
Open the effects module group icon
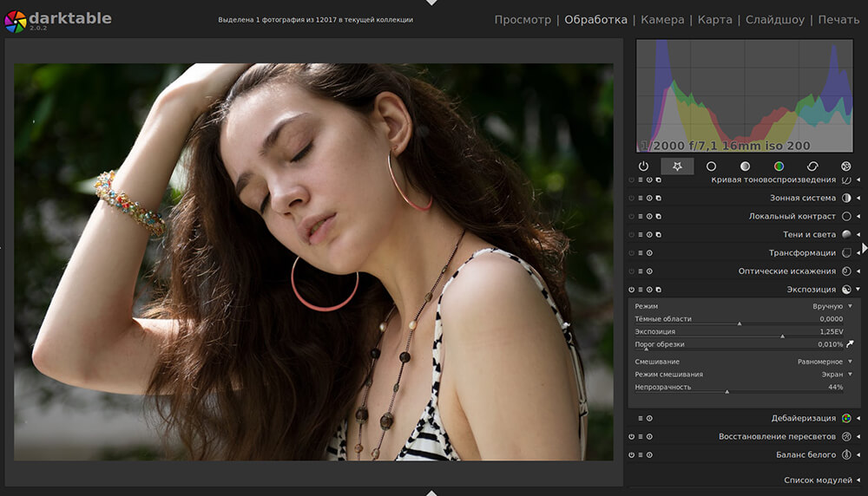click(846, 166)
